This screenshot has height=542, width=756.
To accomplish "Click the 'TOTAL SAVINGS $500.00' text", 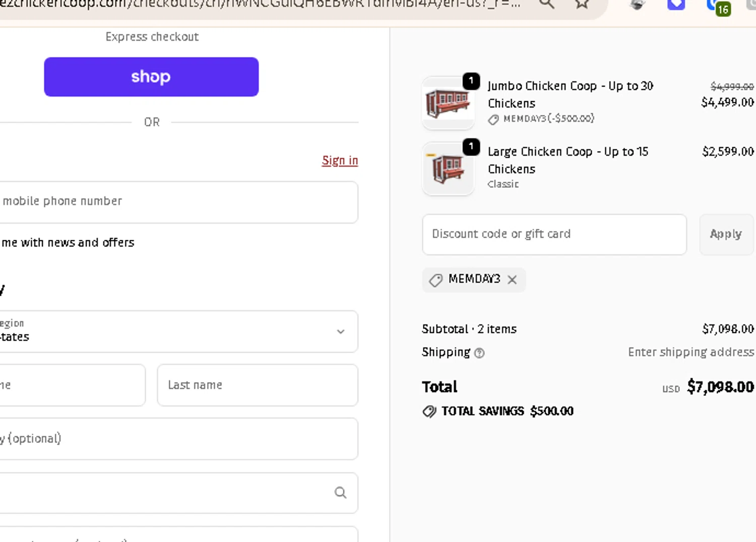I will click(508, 411).
